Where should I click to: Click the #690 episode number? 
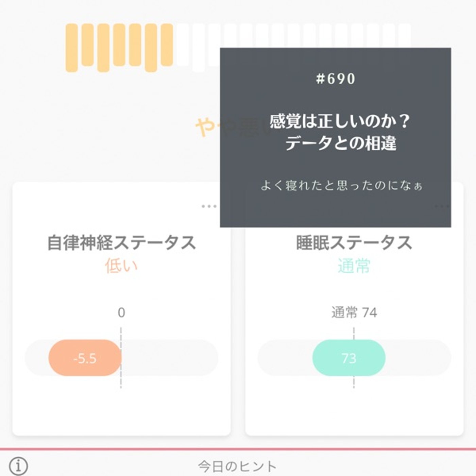coord(336,79)
